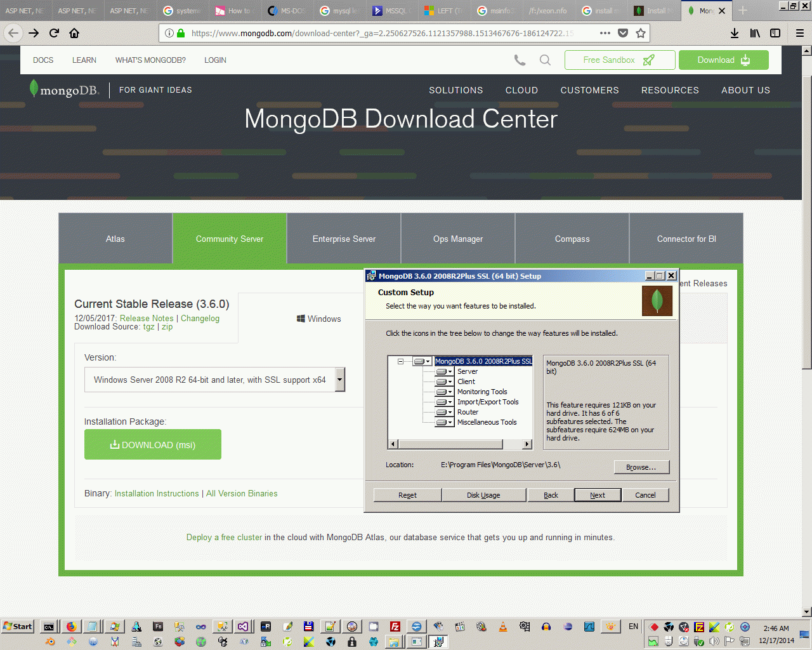This screenshot has width=812, height=650.
Task: Open Miscellaneous Tools feature dropdown
Action: (444, 423)
